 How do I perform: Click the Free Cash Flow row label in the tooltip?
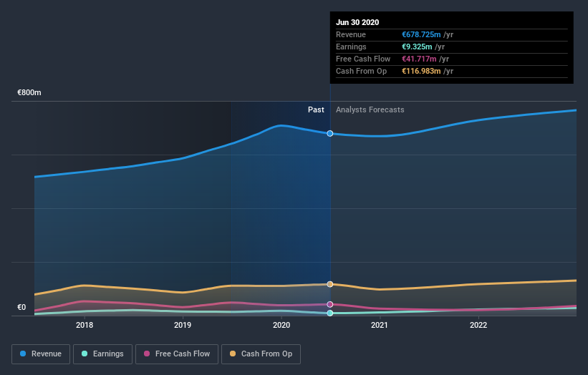(x=363, y=59)
